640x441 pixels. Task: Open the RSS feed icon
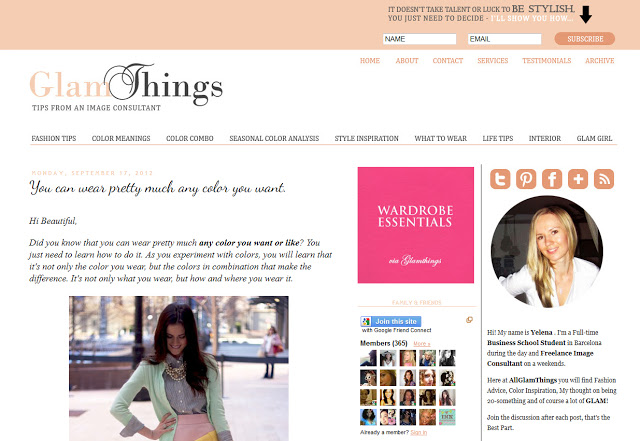pyautogui.click(x=604, y=179)
